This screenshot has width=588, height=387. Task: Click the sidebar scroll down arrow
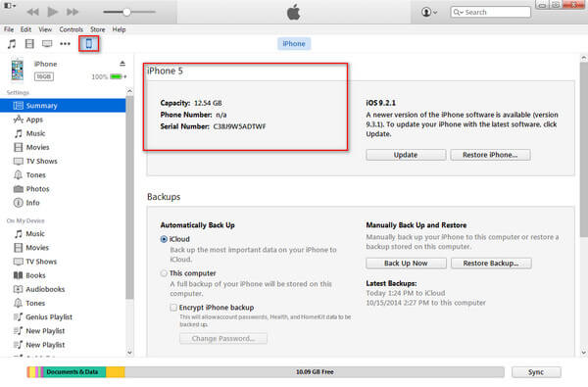(129, 353)
